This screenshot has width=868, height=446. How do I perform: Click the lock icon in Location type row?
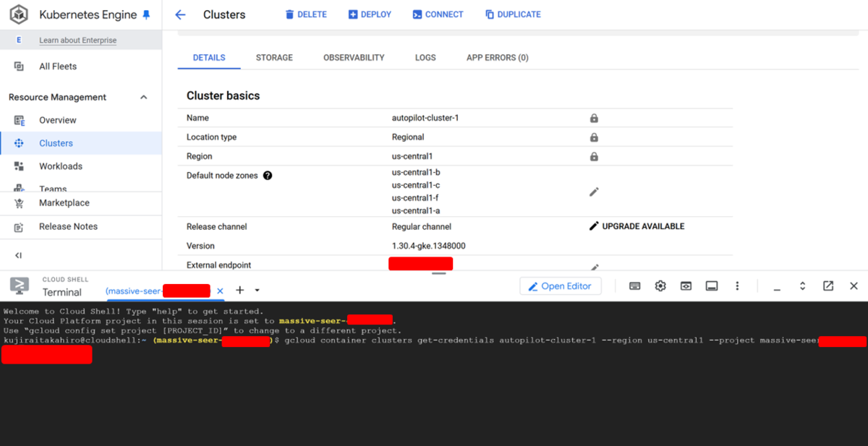594,137
